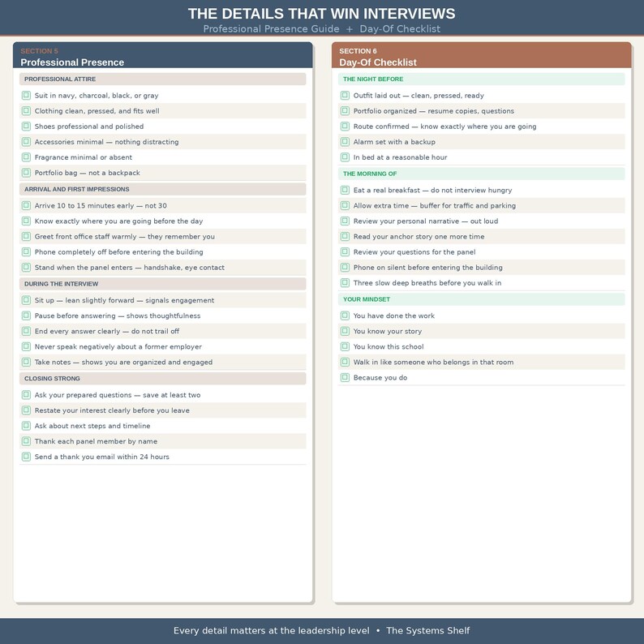Mark 'Never speak negatively about a former employer'
This screenshot has height=644, width=644.
pos(26,346)
